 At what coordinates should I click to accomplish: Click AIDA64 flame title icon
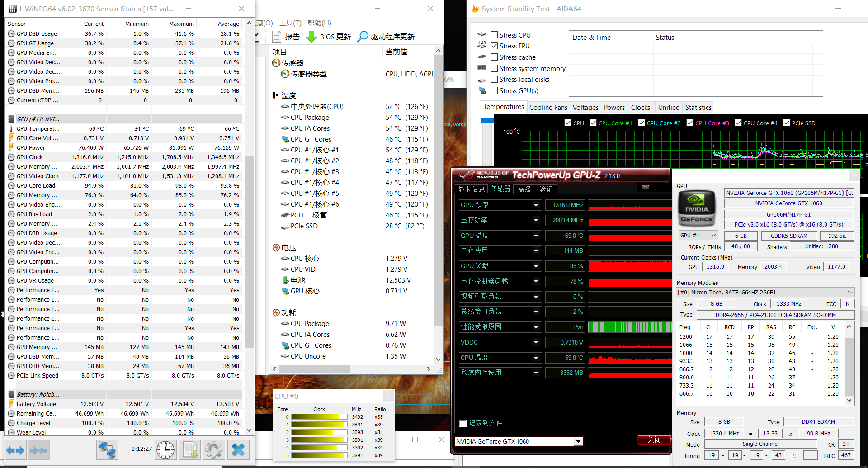coord(475,9)
